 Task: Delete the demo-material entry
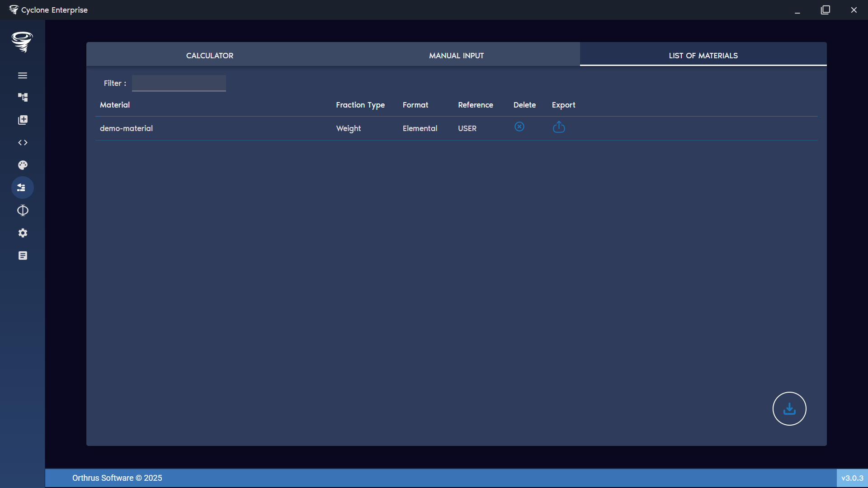click(x=519, y=127)
